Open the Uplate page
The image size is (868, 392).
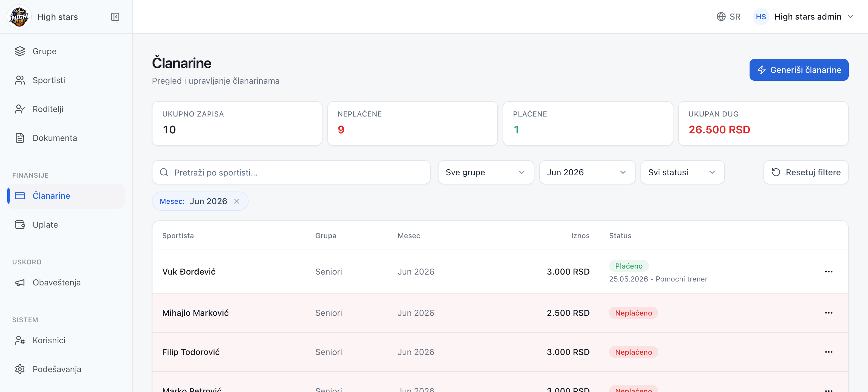pos(66,225)
